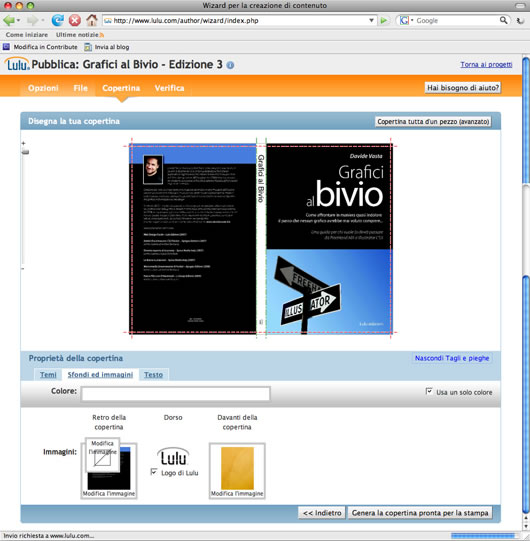The width and height of the screenshot is (530, 541).
Task: Click the red Stop loading icon
Action: pos(75,21)
